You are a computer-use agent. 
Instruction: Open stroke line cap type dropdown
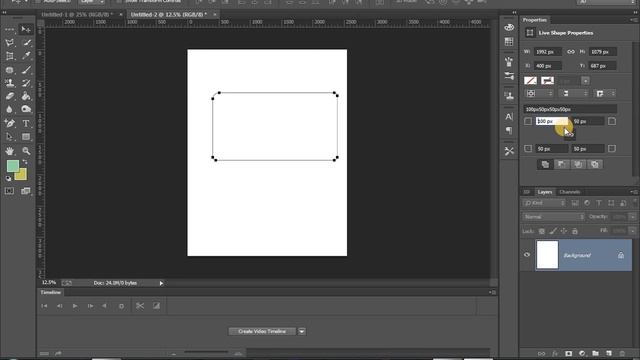click(573, 93)
